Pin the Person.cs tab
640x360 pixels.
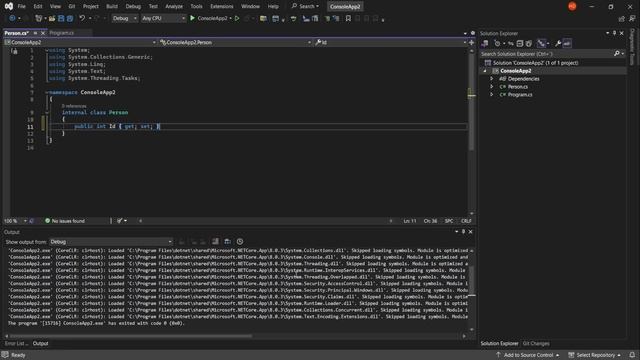pyautogui.click(x=36, y=33)
